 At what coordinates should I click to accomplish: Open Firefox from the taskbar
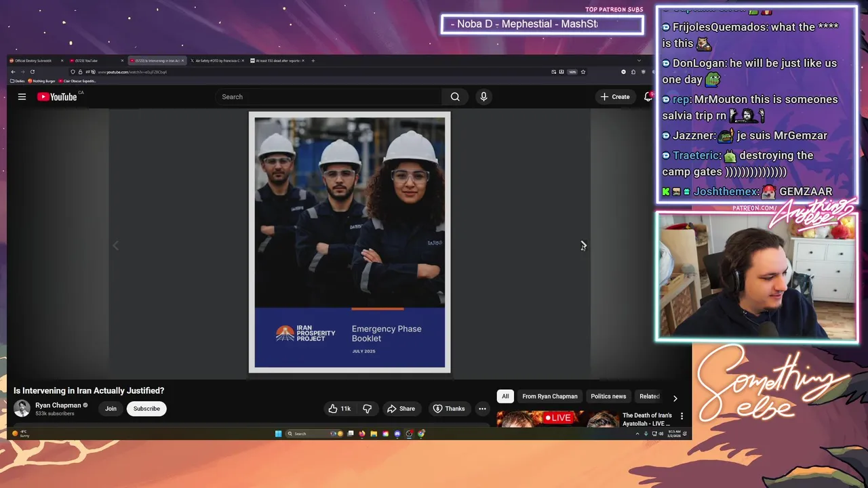[x=362, y=434]
